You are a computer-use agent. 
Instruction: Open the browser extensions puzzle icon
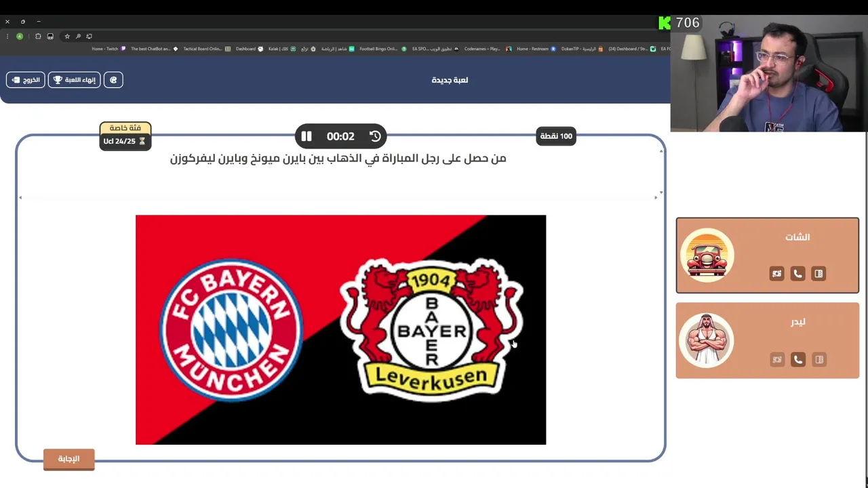point(38,37)
